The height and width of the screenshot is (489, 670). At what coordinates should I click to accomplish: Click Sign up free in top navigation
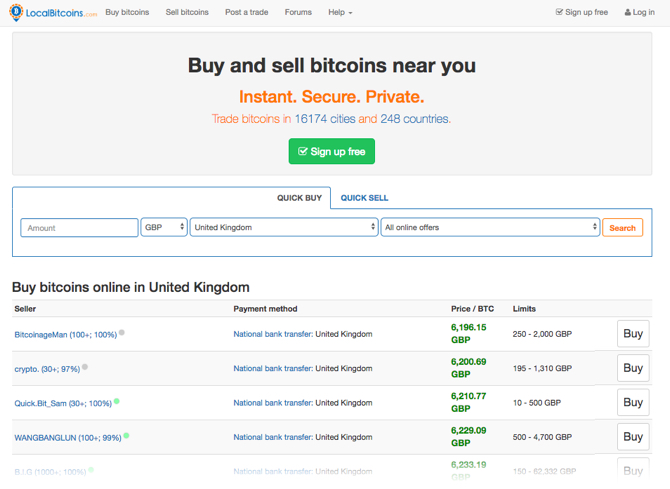(x=582, y=12)
